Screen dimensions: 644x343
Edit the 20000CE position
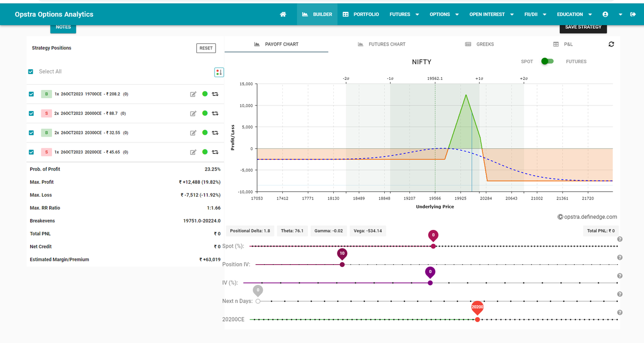(193, 114)
